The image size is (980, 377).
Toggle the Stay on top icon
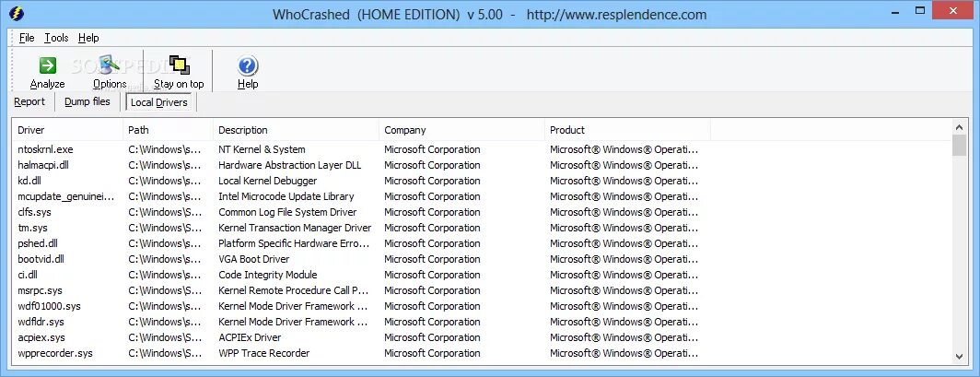(x=179, y=65)
